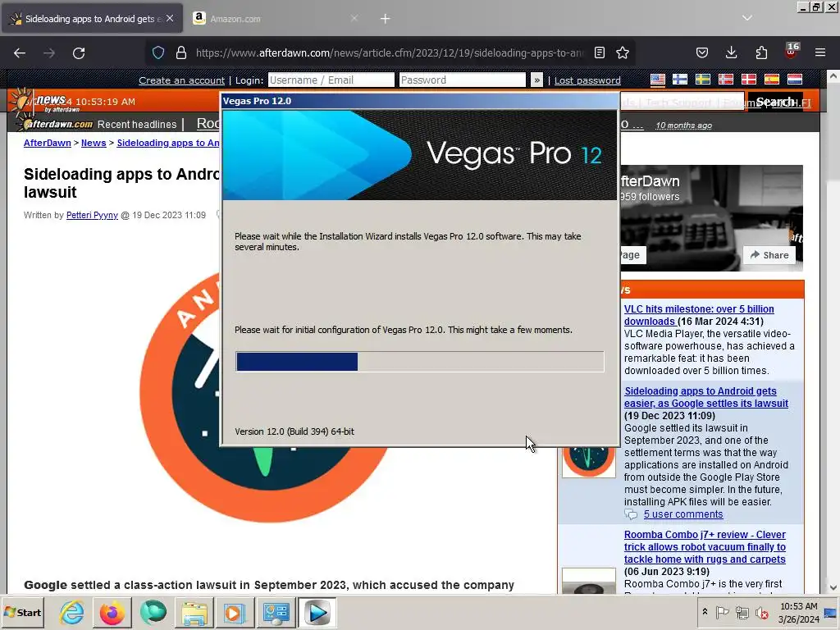Image resolution: width=840 pixels, height=630 pixels.
Task: Switch to Firefox in the taskbar
Action: [112, 612]
